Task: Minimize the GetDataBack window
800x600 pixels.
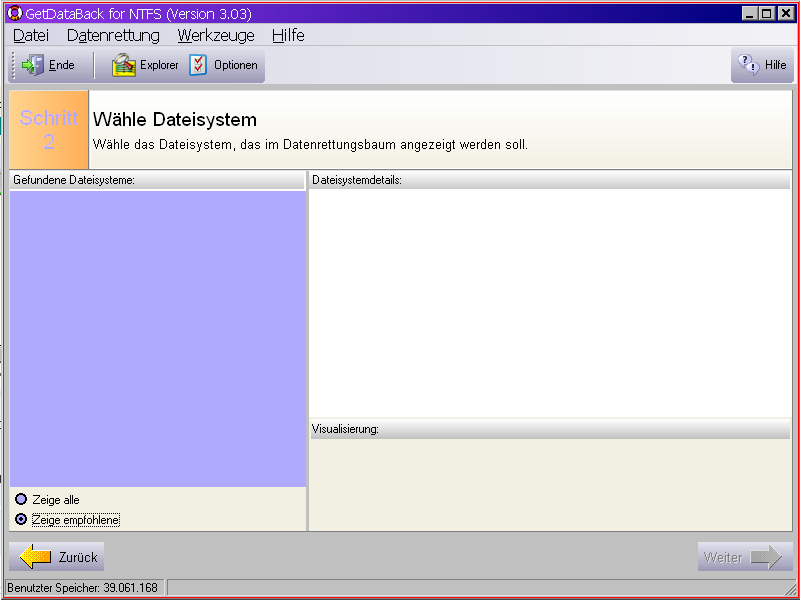Action: tap(749, 14)
